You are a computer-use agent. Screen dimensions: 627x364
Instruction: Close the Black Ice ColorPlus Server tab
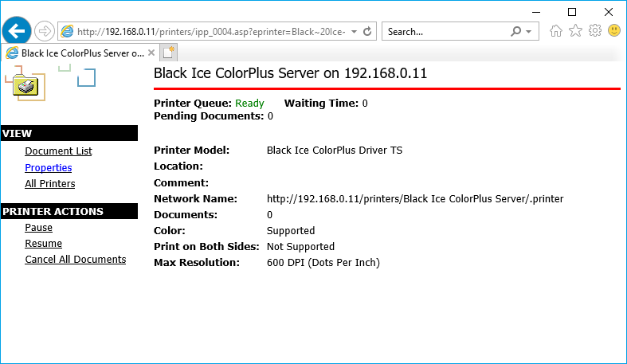pyautogui.click(x=151, y=53)
